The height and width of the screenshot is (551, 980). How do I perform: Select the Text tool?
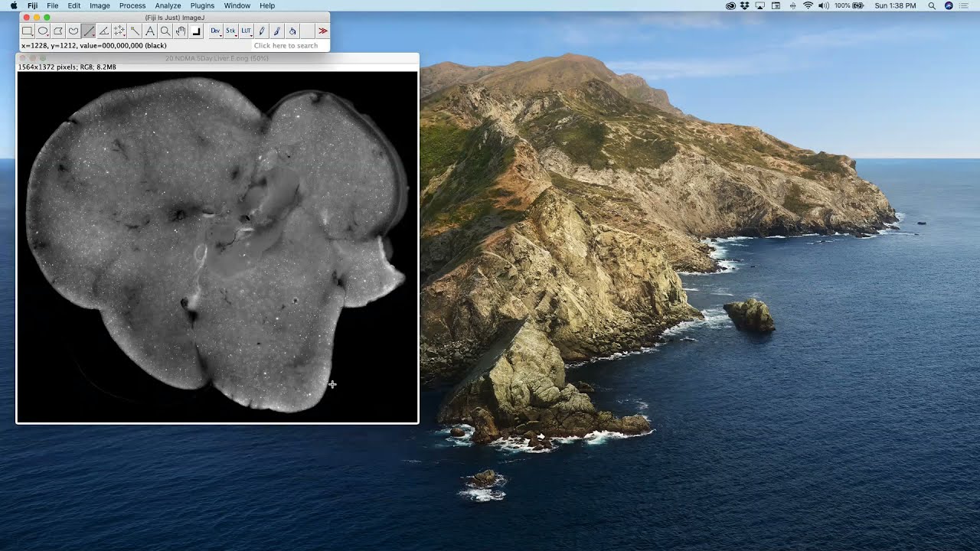coord(150,31)
